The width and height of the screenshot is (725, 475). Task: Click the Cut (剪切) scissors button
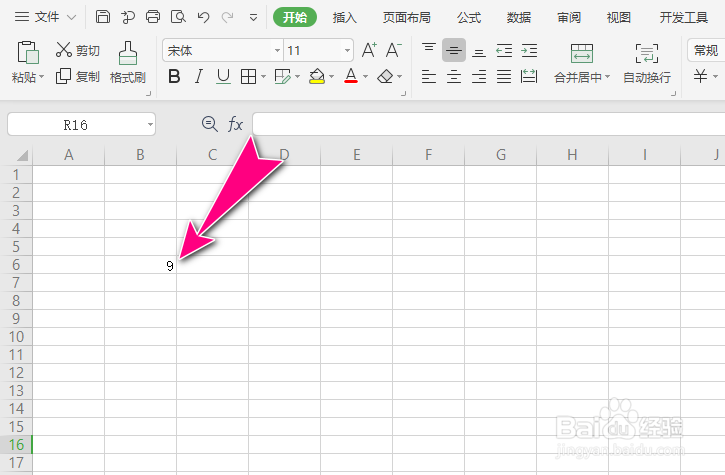pos(78,50)
